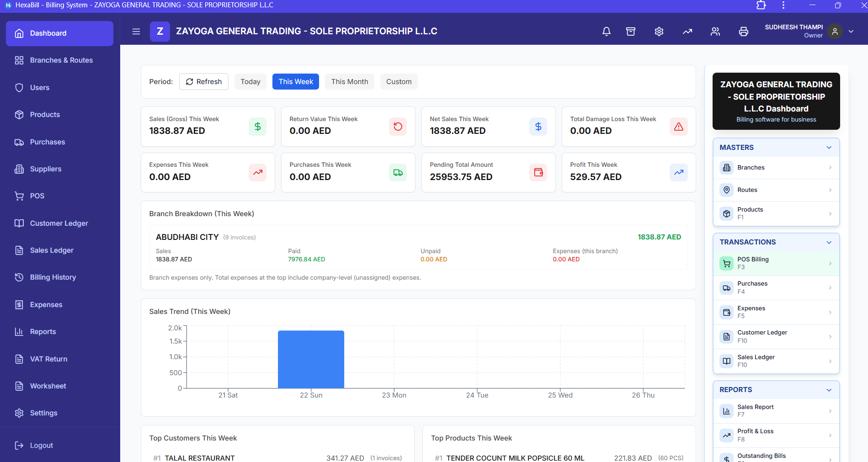Screen dimensions: 868x462
Task: Click the Sales Gross dollar icon
Action: click(257, 127)
